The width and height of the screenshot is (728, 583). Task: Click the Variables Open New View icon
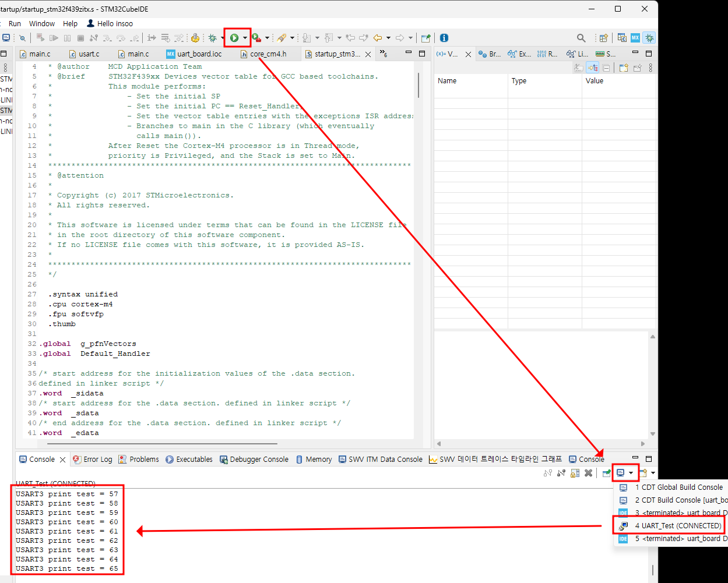(x=623, y=68)
